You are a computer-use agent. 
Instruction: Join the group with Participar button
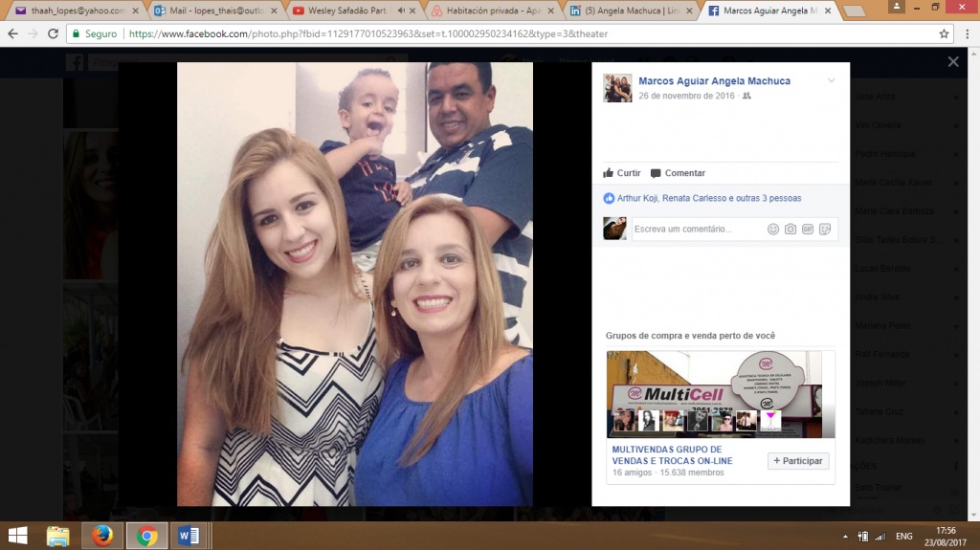pos(798,461)
